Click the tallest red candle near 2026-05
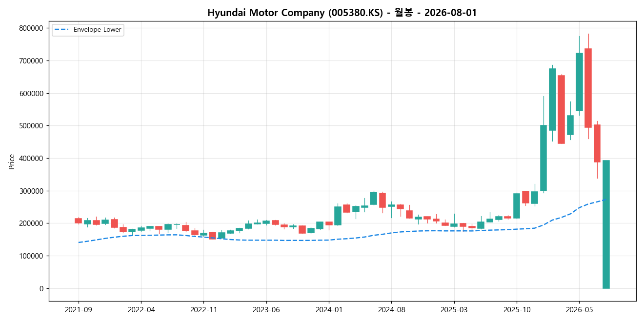The width and height of the screenshot is (644, 322). (x=588, y=88)
